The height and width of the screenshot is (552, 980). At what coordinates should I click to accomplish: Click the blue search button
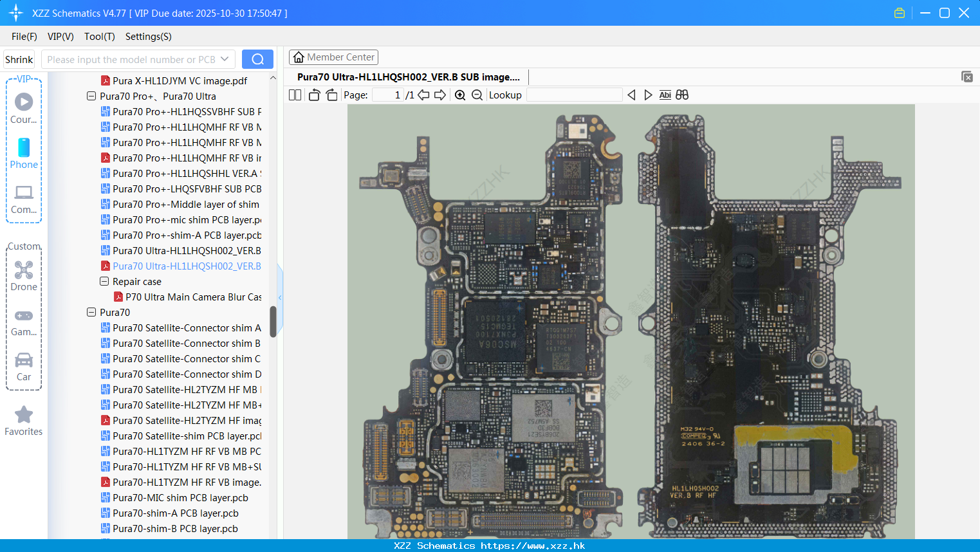tap(257, 59)
